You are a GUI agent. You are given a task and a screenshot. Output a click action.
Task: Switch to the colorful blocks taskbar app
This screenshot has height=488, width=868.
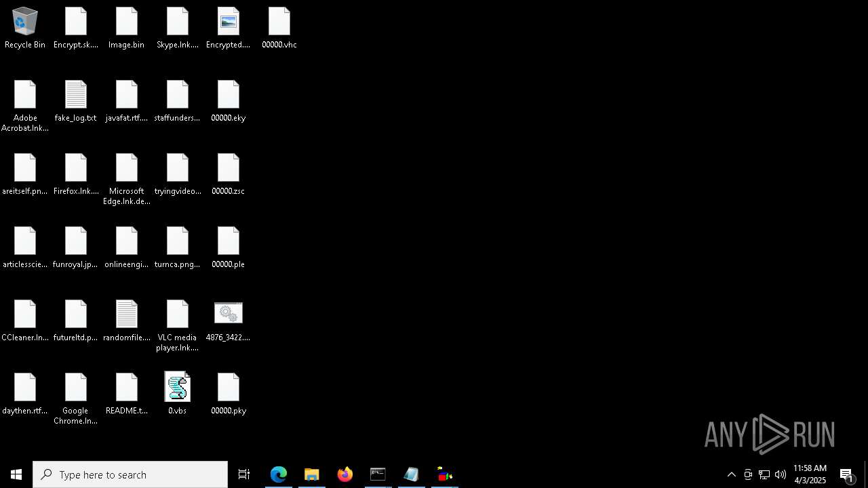[x=445, y=474]
